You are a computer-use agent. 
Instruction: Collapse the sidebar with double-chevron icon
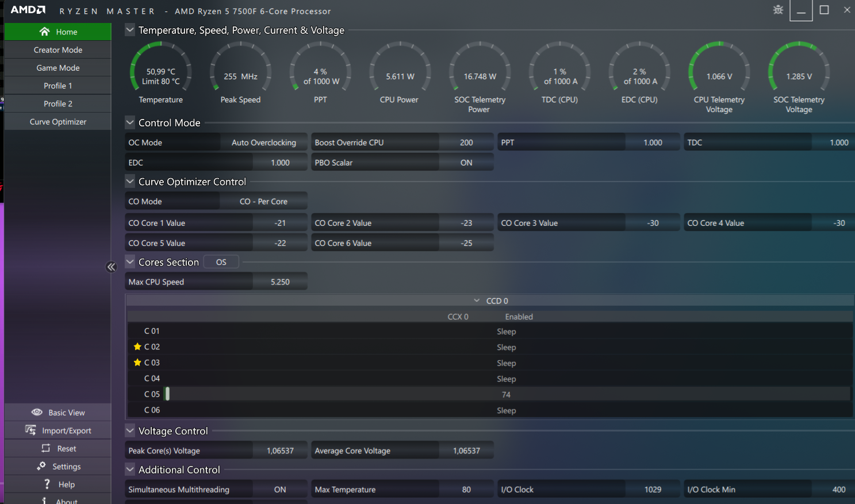(x=112, y=267)
